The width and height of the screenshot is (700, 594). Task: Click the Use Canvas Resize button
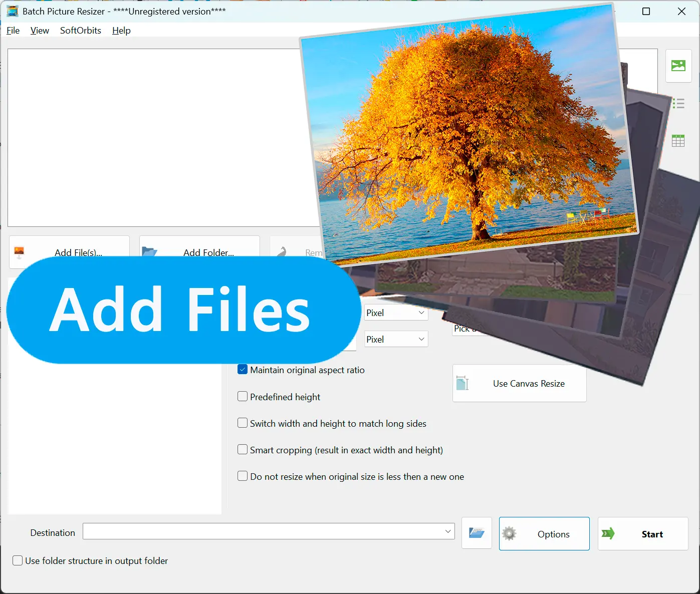click(519, 384)
